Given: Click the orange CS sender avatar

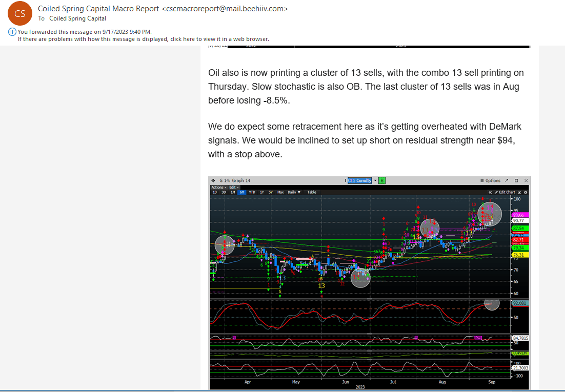Looking at the screenshot, I should click(20, 13).
